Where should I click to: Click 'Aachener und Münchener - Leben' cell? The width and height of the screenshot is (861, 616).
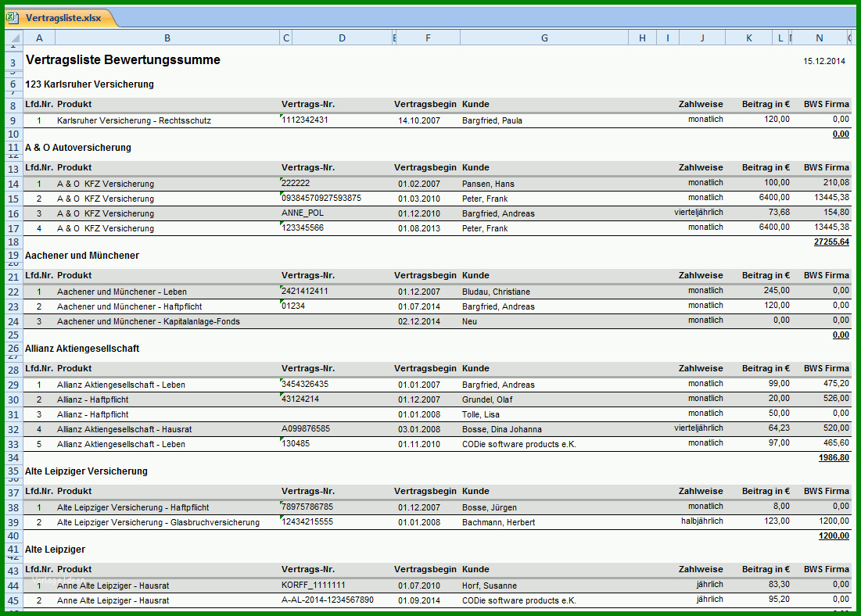[122, 292]
